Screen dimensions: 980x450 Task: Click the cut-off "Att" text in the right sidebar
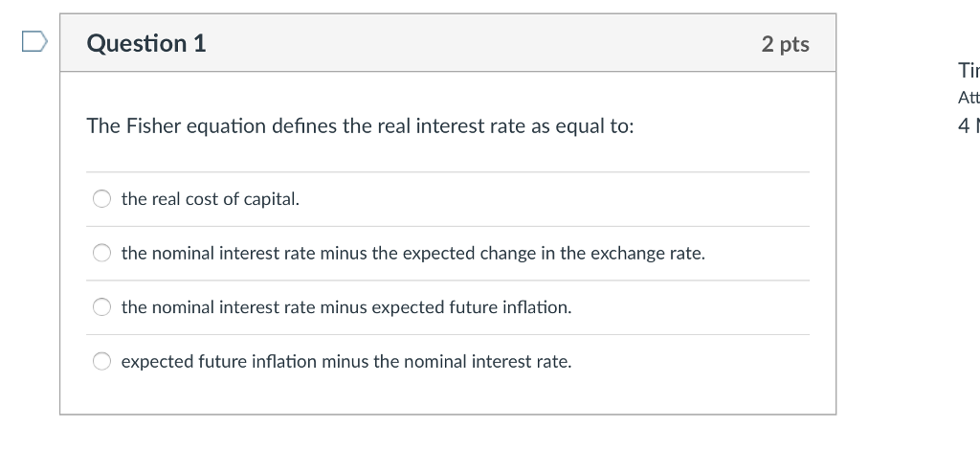pyautogui.click(x=969, y=98)
